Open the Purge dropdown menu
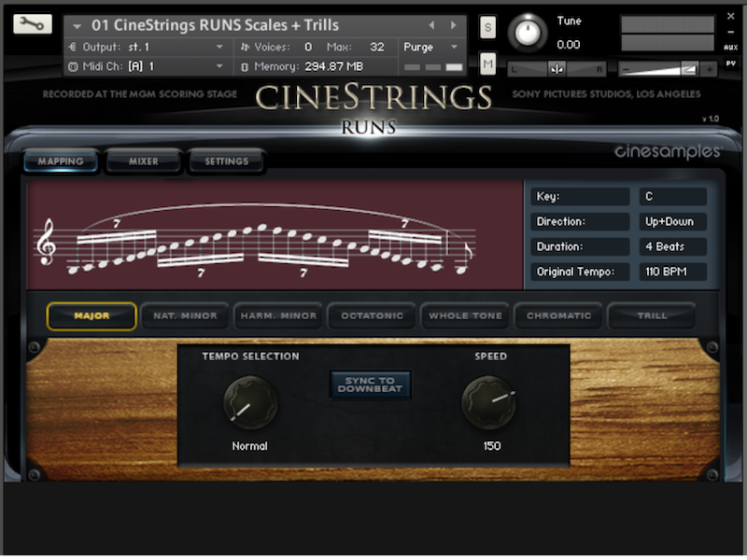The width and height of the screenshot is (747, 560). [x=430, y=47]
